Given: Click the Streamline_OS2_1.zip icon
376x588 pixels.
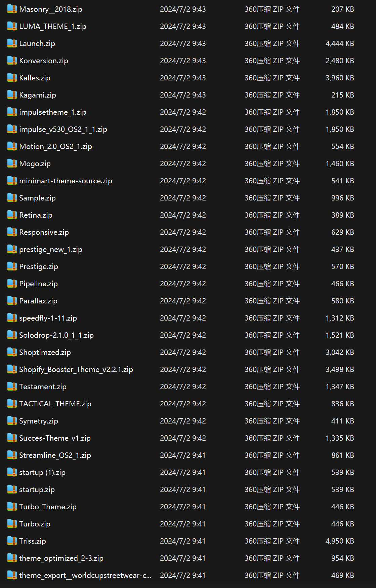Looking at the screenshot, I should (x=12, y=455).
